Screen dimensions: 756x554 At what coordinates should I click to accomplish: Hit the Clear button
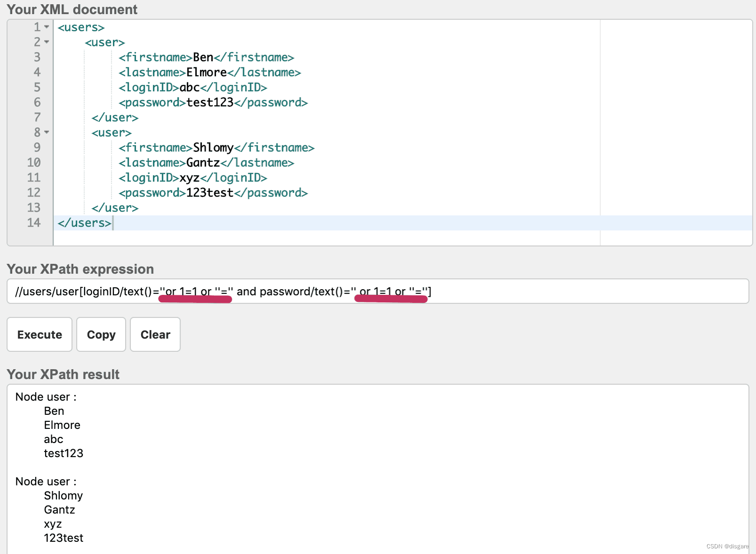point(155,334)
